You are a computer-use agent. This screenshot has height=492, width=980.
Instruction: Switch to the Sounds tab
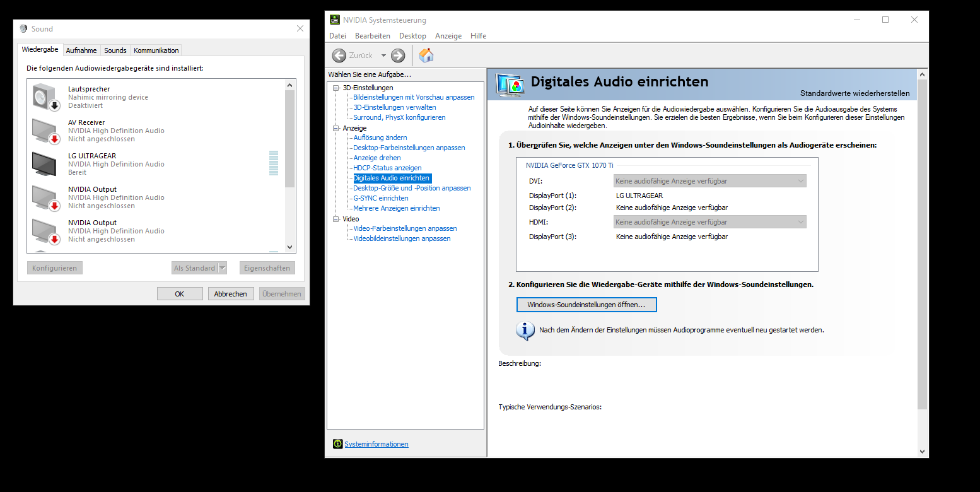(115, 50)
